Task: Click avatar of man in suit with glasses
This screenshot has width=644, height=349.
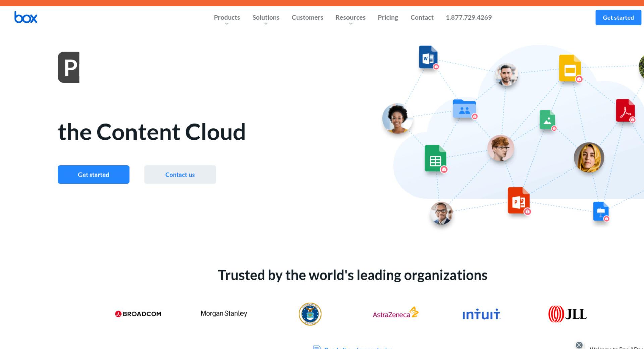Action: [x=441, y=213]
